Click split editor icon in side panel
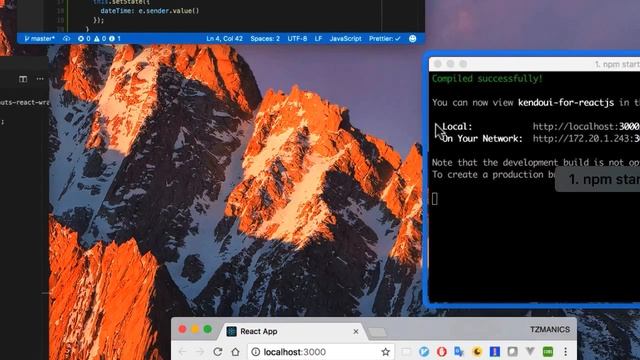The height and width of the screenshot is (360, 640). (23, 79)
